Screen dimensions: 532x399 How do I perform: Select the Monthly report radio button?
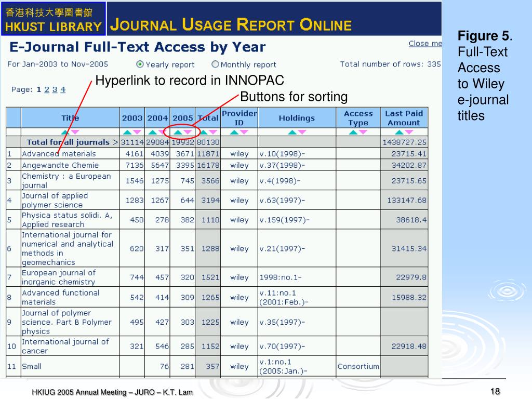pos(215,64)
